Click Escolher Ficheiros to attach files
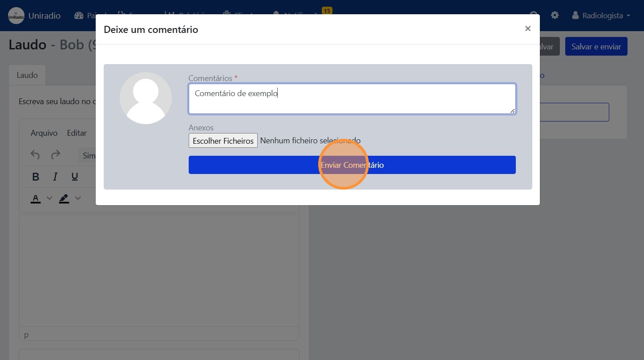The width and height of the screenshot is (644, 360). pyautogui.click(x=223, y=141)
